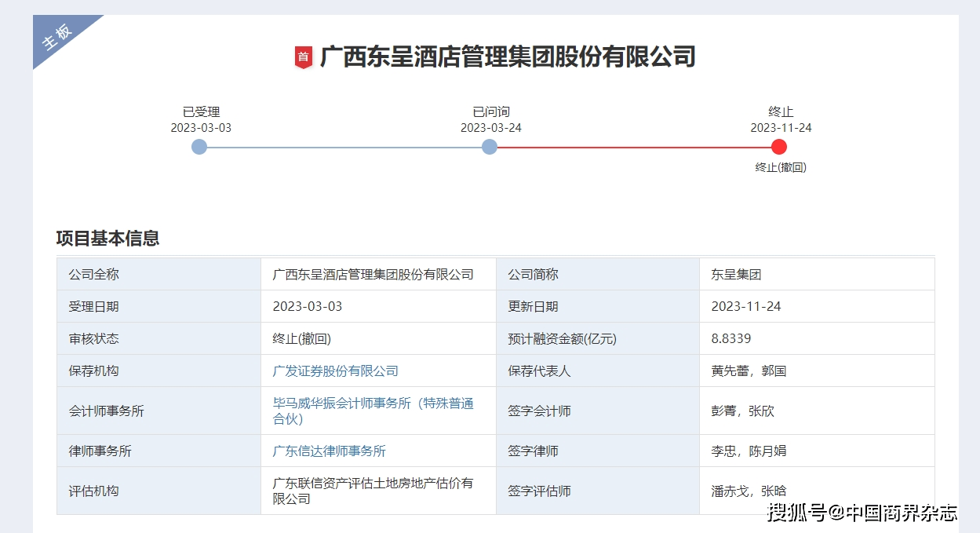Viewport: 980px width, 533px height.
Task: Click the 2023-03-24 date under 已问询
Action: (x=491, y=127)
